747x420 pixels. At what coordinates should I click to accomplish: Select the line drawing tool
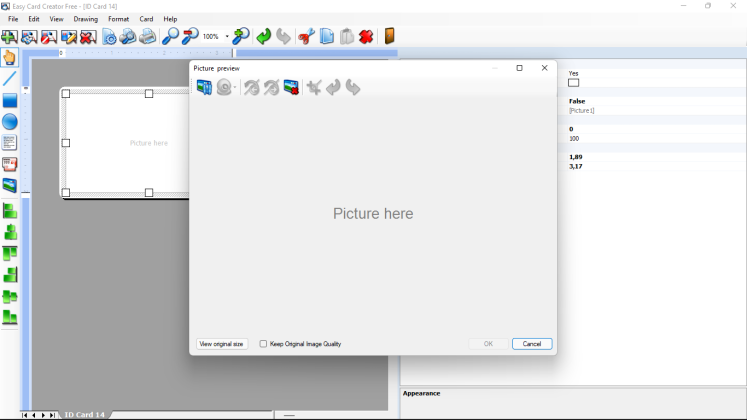pos(10,79)
